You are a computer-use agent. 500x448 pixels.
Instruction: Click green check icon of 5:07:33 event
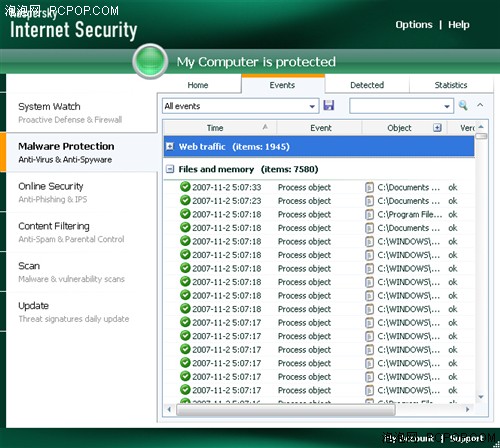point(185,187)
